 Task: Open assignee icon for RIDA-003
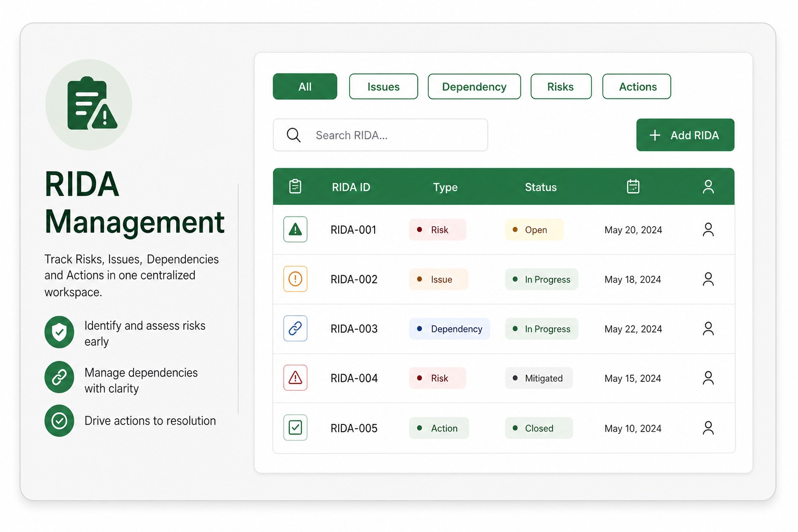708,328
